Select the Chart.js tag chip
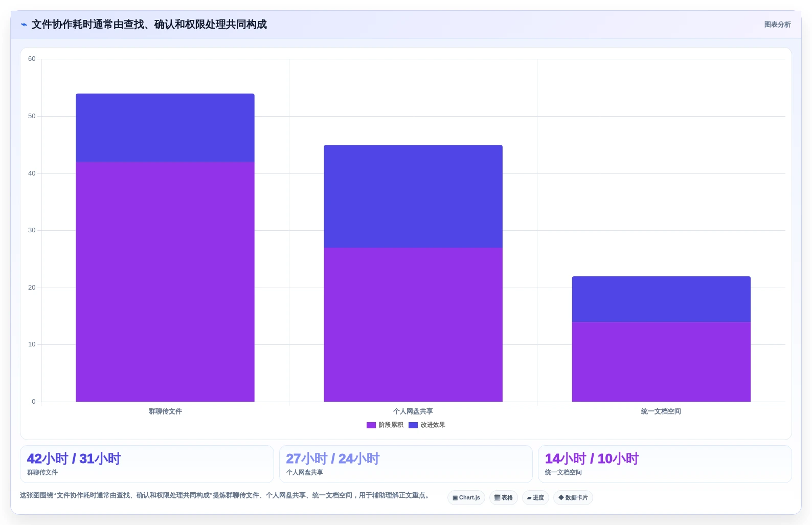Image resolution: width=812 pixels, height=525 pixels. [466, 497]
